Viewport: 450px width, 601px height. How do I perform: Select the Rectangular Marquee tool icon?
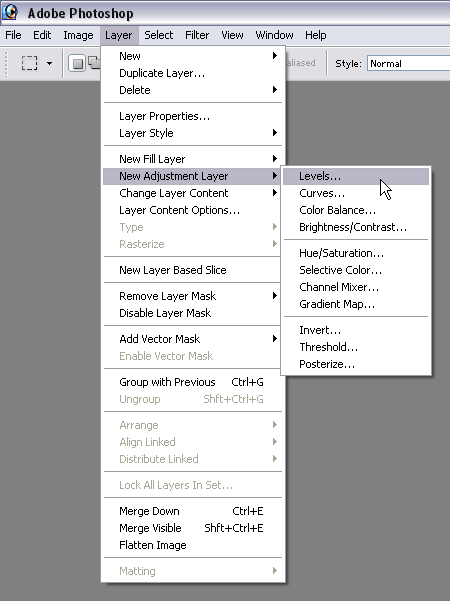point(30,63)
